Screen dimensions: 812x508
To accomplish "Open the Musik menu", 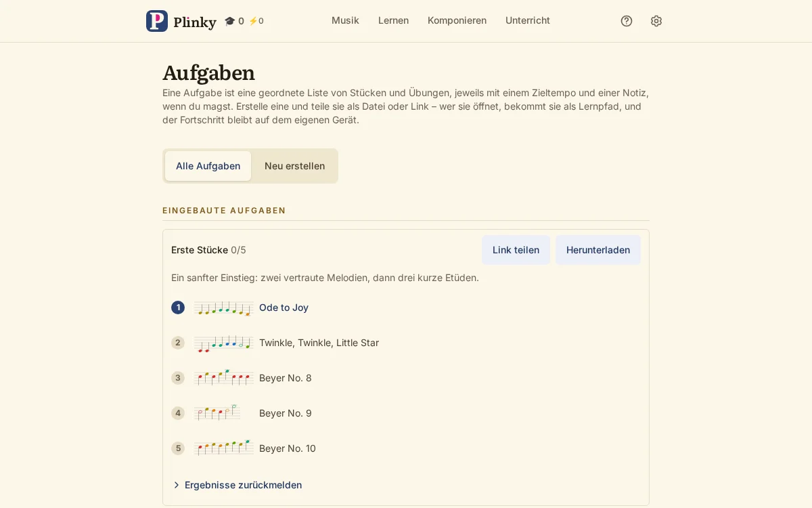I will click(x=345, y=20).
